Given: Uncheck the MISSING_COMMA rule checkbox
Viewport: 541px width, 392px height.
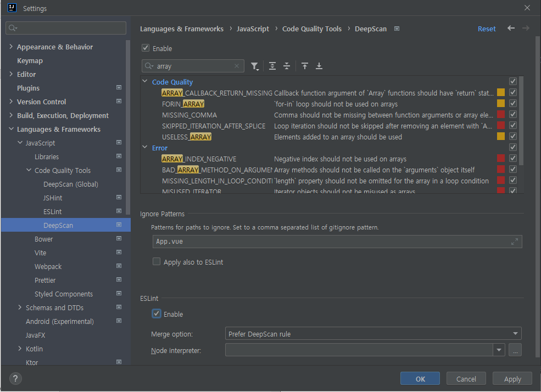Looking at the screenshot, I should 513,114.
